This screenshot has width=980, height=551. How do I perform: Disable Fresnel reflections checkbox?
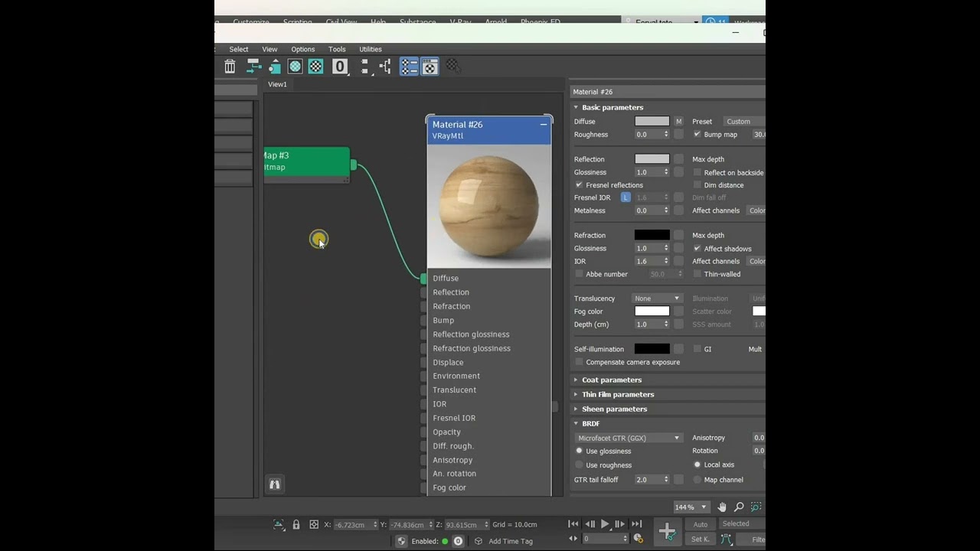click(x=579, y=185)
